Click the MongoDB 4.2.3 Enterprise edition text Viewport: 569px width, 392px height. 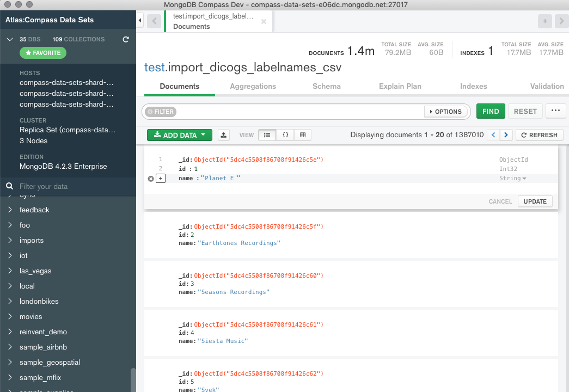(63, 166)
